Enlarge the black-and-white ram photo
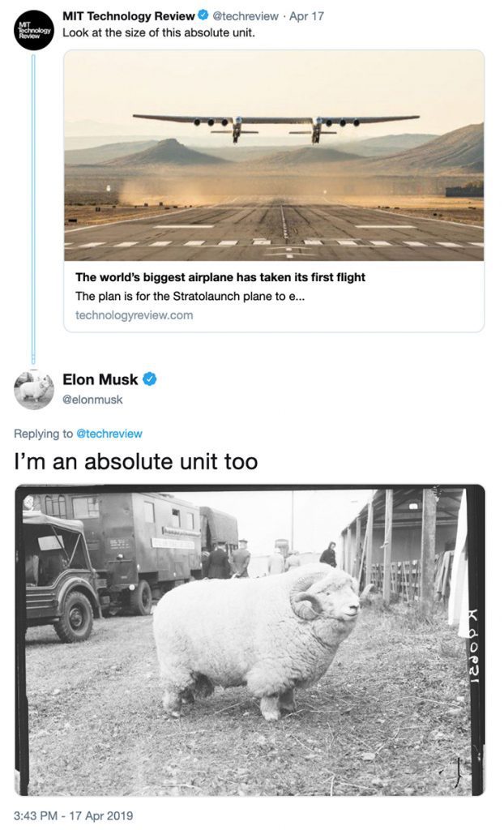Image resolution: width=504 pixels, height=830 pixels. click(250, 640)
